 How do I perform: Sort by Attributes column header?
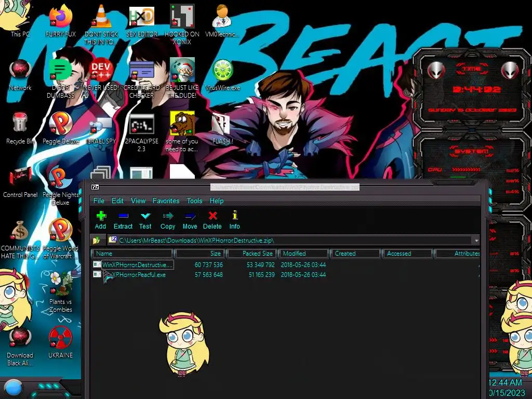pyautogui.click(x=457, y=254)
